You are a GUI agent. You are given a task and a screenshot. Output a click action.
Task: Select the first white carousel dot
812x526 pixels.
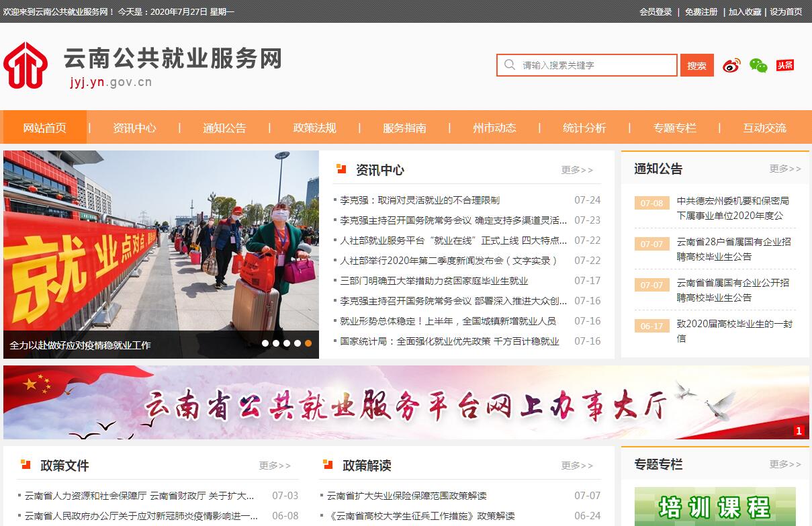point(265,343)
